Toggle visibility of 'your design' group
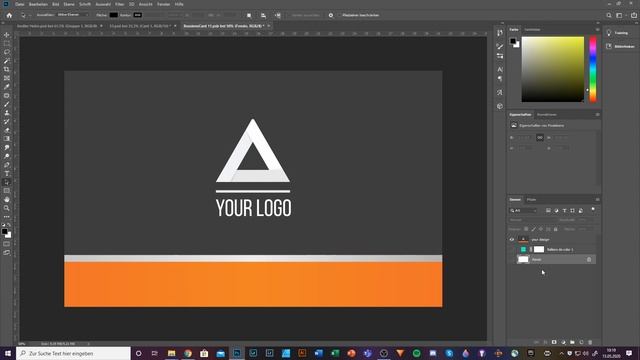Screen dimensions: 640x360 (x=511, y=240)
